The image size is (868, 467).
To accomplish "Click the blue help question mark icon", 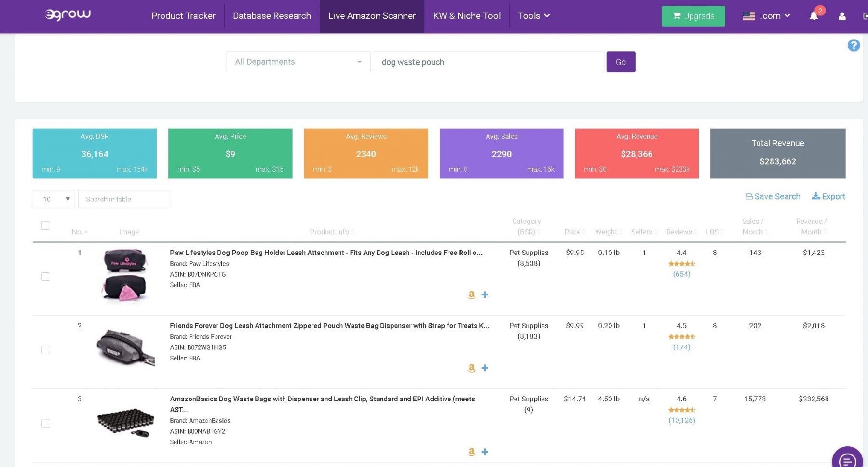I will tap(854, 45).
